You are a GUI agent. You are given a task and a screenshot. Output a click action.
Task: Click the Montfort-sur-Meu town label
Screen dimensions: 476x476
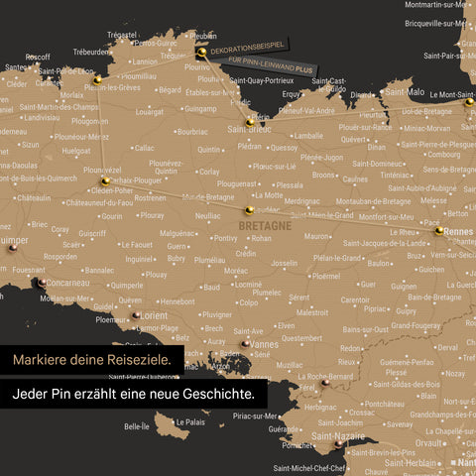click(x=386, y=217)
